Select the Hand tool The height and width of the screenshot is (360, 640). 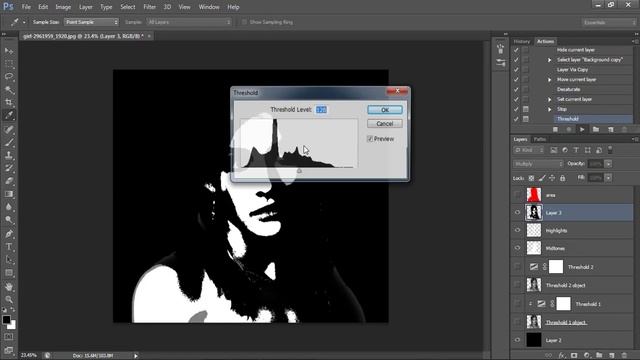[9, 287]
